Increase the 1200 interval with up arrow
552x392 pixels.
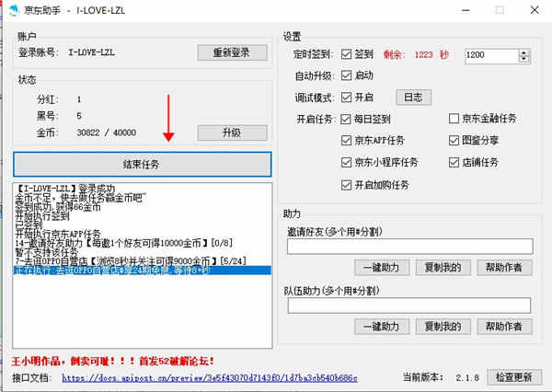524,52
